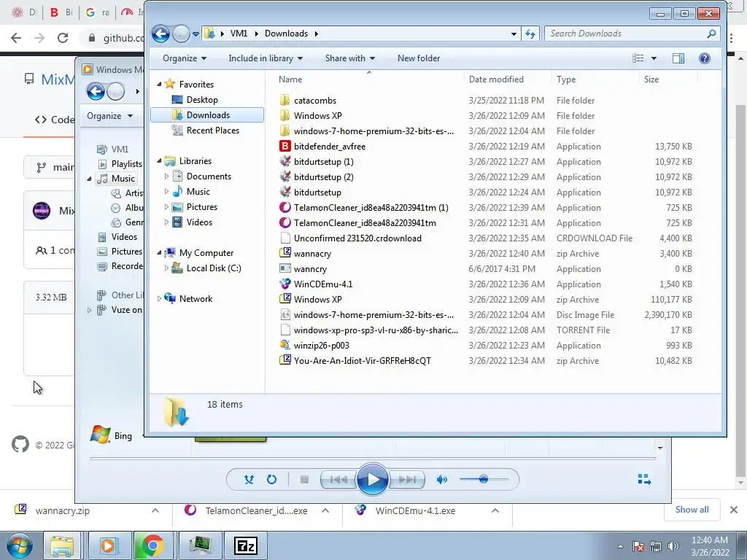This screenshot has height=560, width=747.
Task: Select wannacry zip archive icon
Action: tap(285, 253)
